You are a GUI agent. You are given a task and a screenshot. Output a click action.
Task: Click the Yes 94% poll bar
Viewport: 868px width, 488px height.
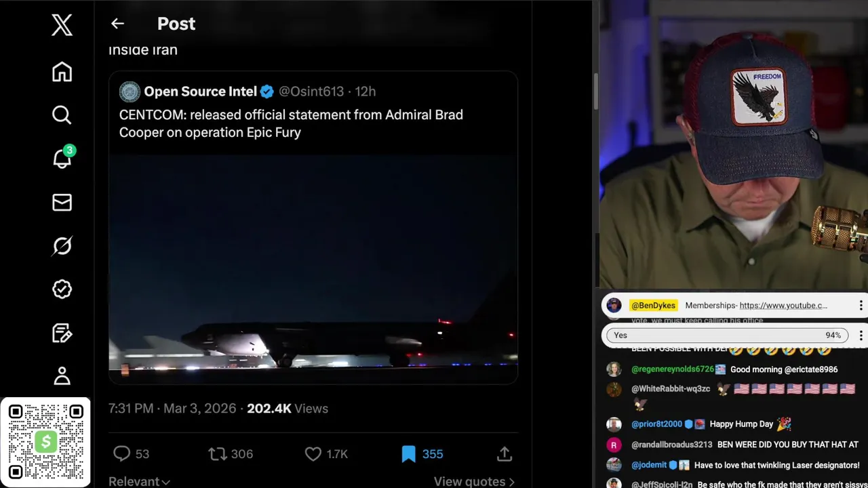click(726, 335)
